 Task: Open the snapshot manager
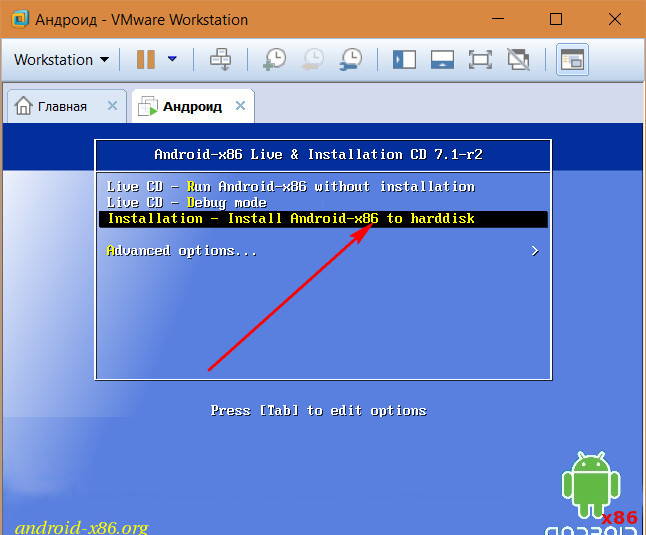[351, 59]
